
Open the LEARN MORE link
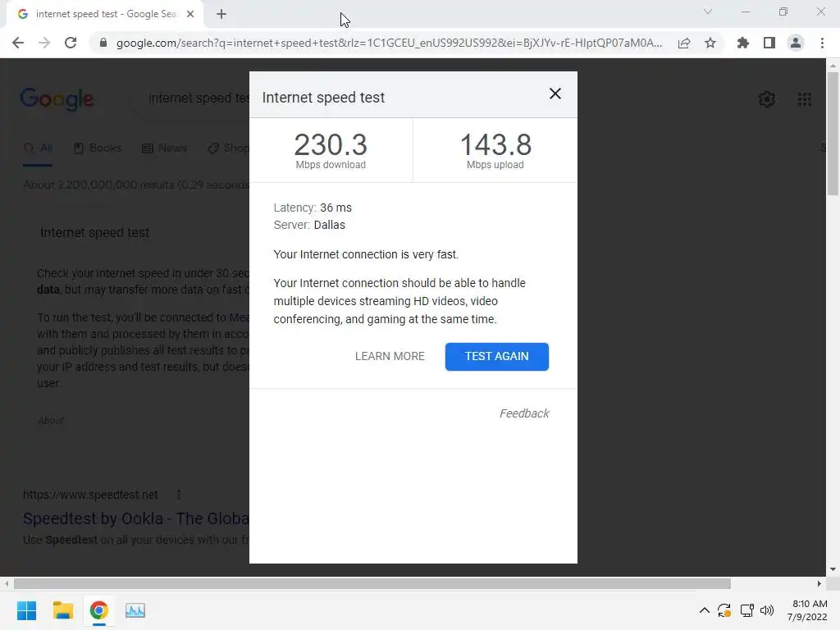coord(390,356)
